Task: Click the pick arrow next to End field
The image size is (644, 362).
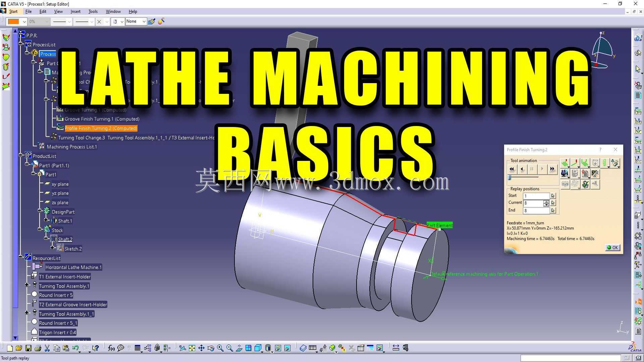Action: point(553,210)
